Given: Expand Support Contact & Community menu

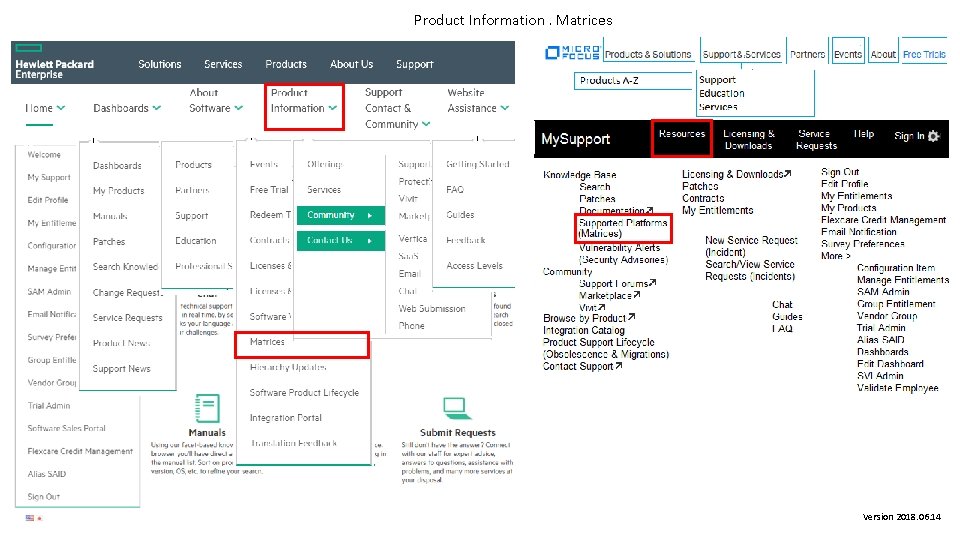Looking at the screenshot, I should 397,108.
